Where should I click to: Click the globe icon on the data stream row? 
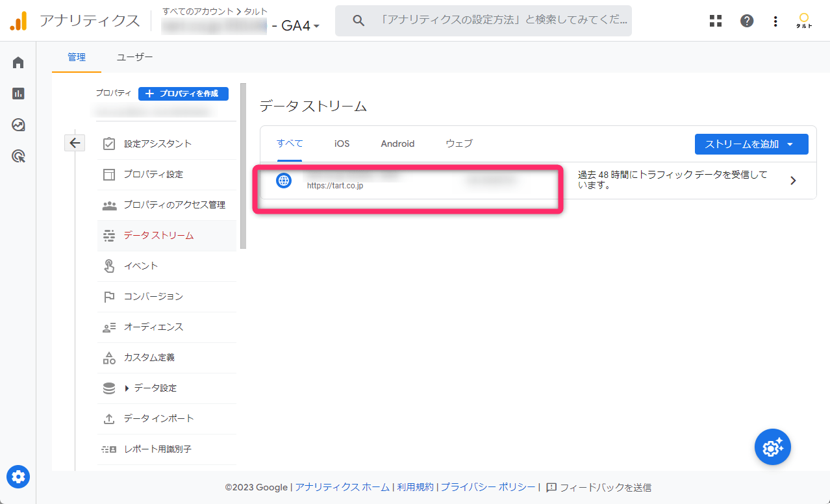point(283,180)
